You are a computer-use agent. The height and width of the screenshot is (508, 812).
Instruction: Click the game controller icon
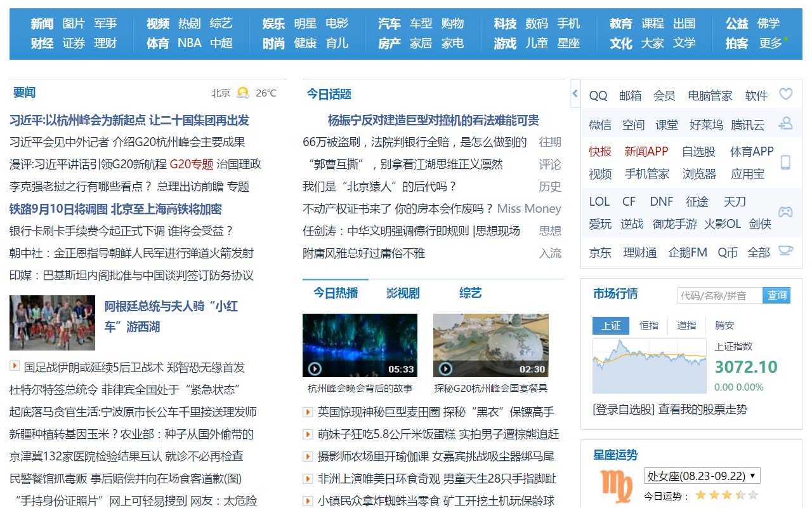(x=785, y=212)
